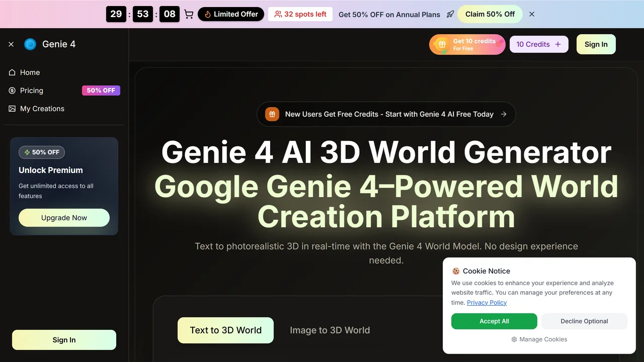Screen dimensions: 644x362
Task: Click Claim 50% Off in the banner
Action: click(x=490, y=14)
